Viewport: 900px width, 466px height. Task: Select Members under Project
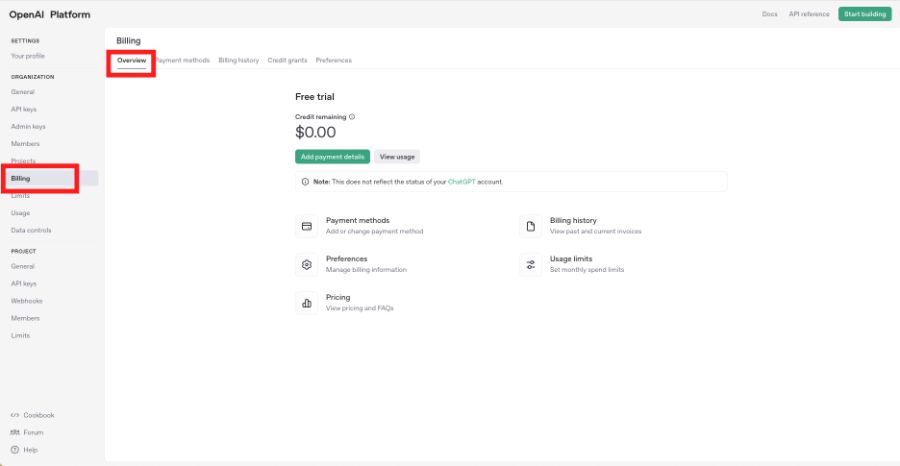coord(25,318)
